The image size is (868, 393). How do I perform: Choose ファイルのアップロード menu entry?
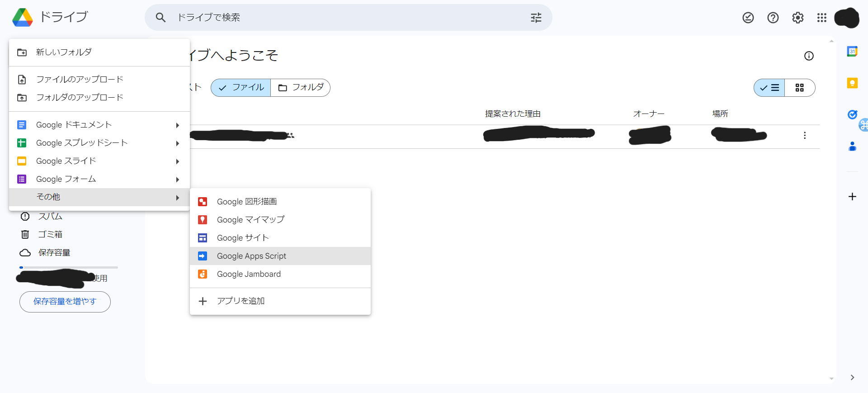point(99,80)
